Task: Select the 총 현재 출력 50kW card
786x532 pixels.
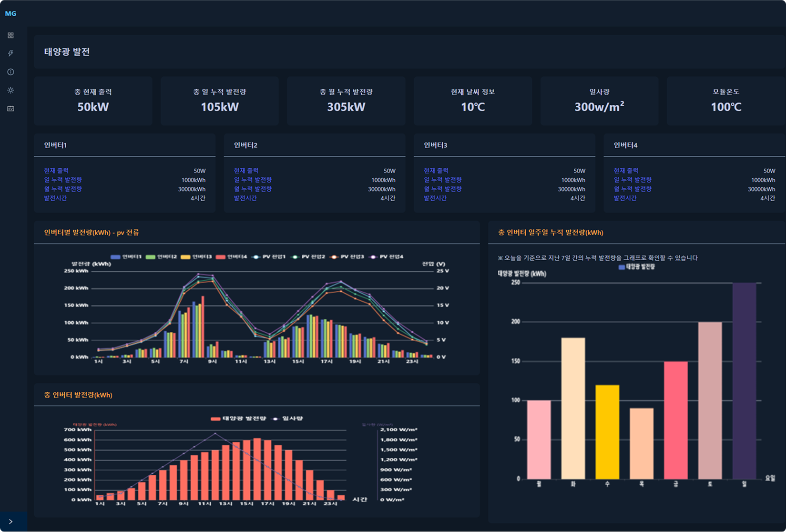Action: 93,101
